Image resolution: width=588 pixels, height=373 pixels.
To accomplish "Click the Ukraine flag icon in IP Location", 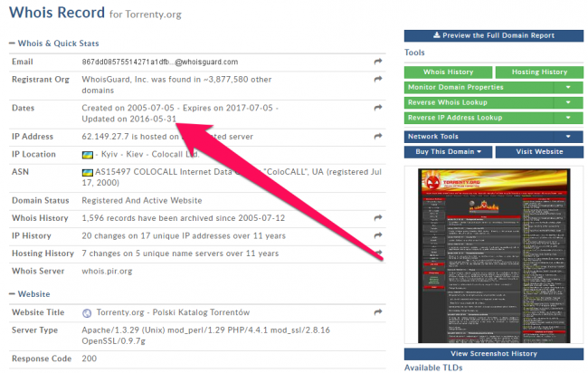I will 88,155.
